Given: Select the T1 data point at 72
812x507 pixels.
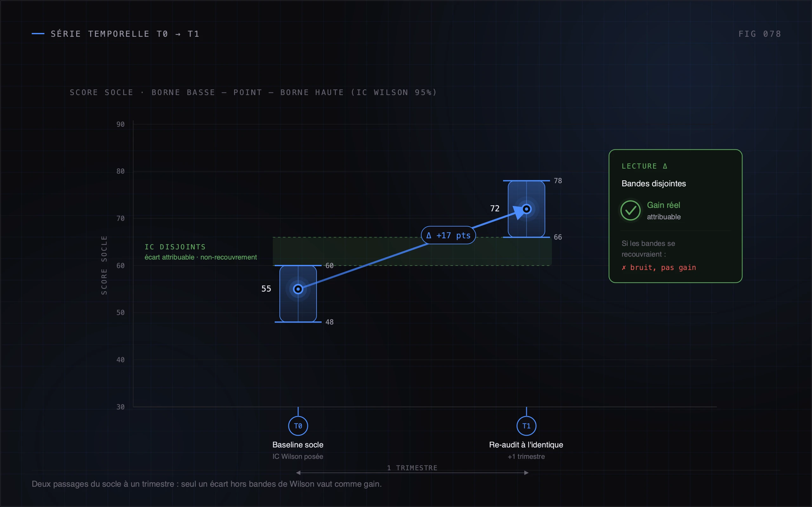Looking at the screenshot, I should click(x=527, y=209).
